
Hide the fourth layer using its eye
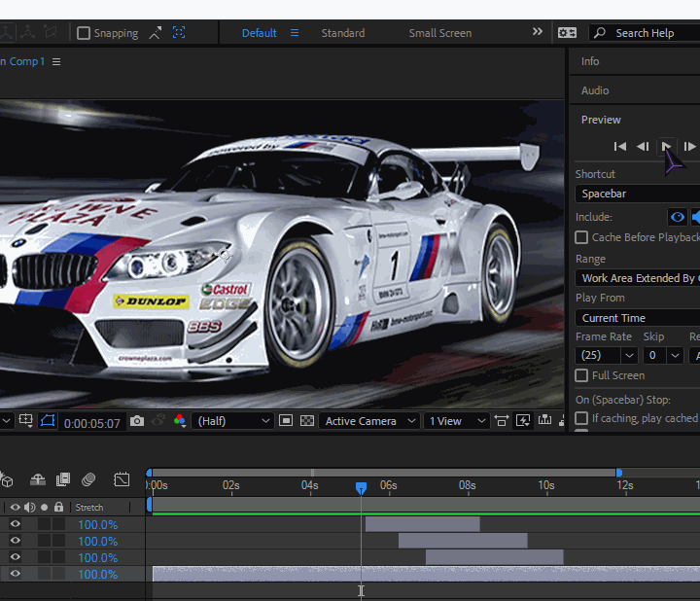pos(16,574)
